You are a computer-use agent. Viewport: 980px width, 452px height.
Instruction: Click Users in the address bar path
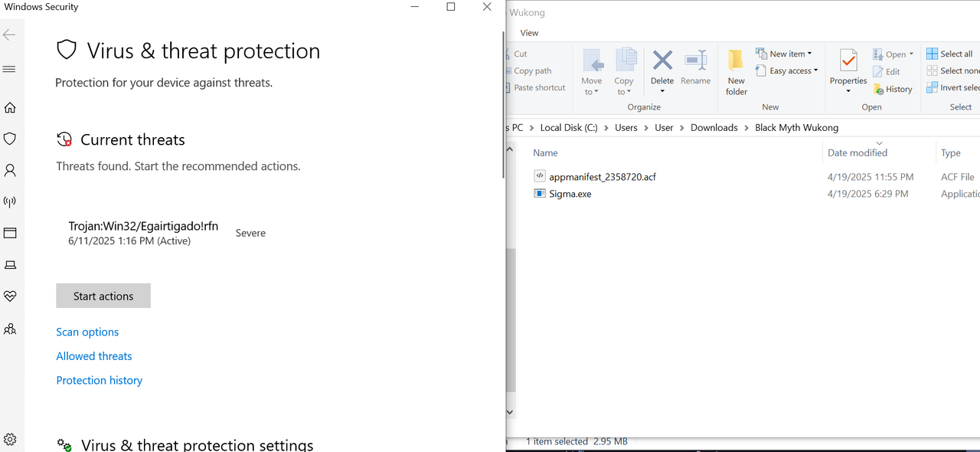click(626, 128)
